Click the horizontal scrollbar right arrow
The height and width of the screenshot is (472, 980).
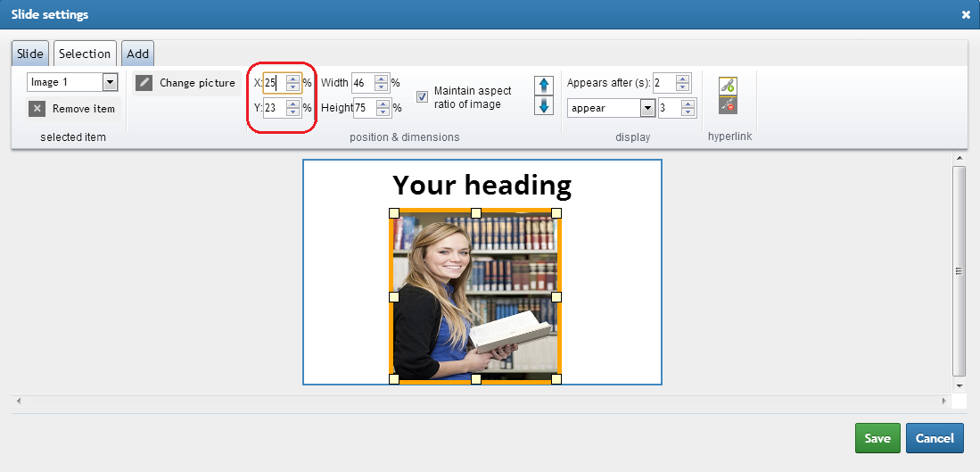[944, 401]
